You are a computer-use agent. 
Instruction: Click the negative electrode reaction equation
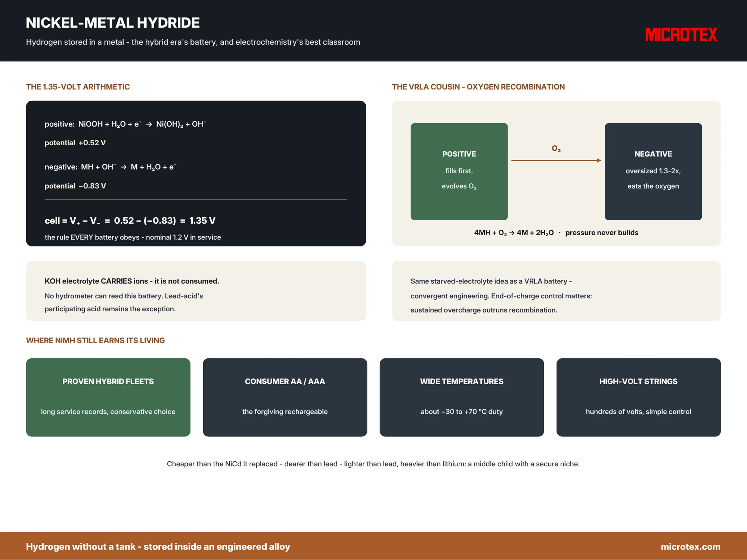(111, 167)
